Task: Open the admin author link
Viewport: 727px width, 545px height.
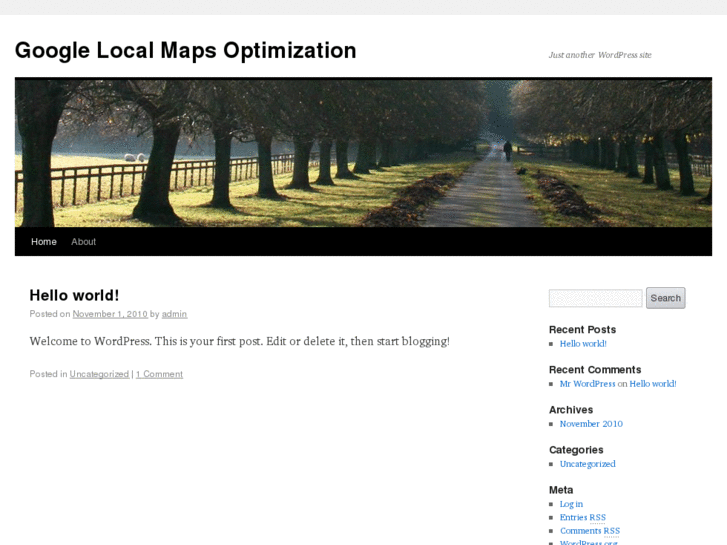Action: [x=174, y=314]
